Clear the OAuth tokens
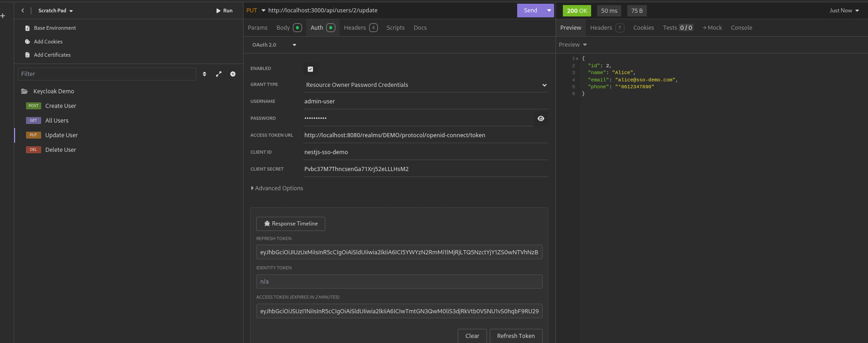868x343 pixels. coord(472,336)
